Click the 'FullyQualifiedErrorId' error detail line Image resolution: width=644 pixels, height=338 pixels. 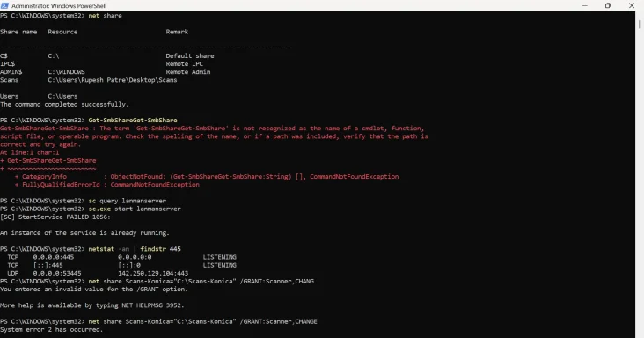(107, 185)
